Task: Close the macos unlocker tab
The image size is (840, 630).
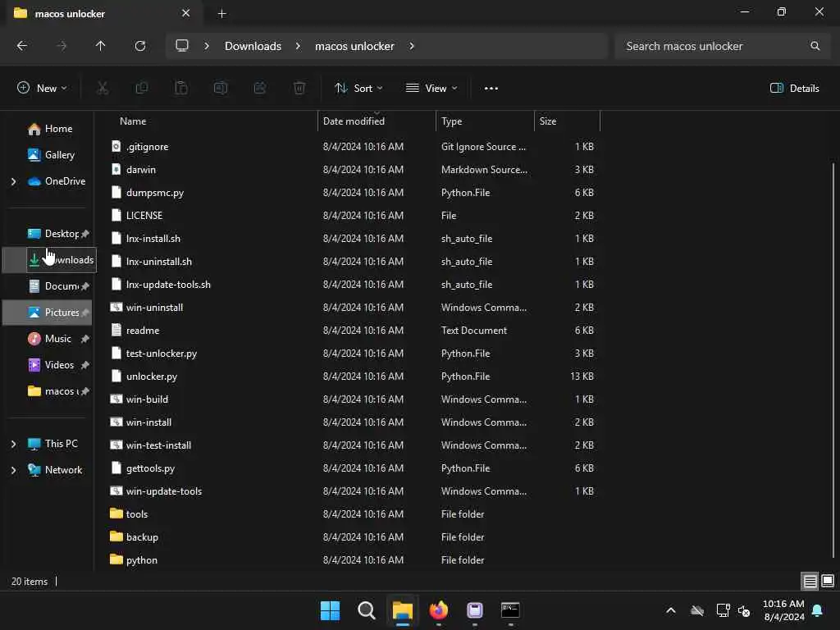Action: point(186,13)
